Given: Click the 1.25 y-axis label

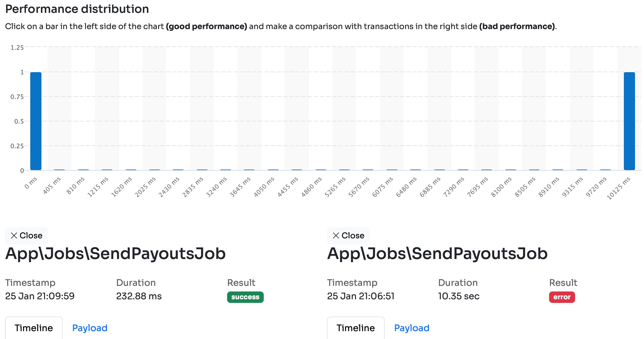Looking at the screenshot, I should pos(17,48).
